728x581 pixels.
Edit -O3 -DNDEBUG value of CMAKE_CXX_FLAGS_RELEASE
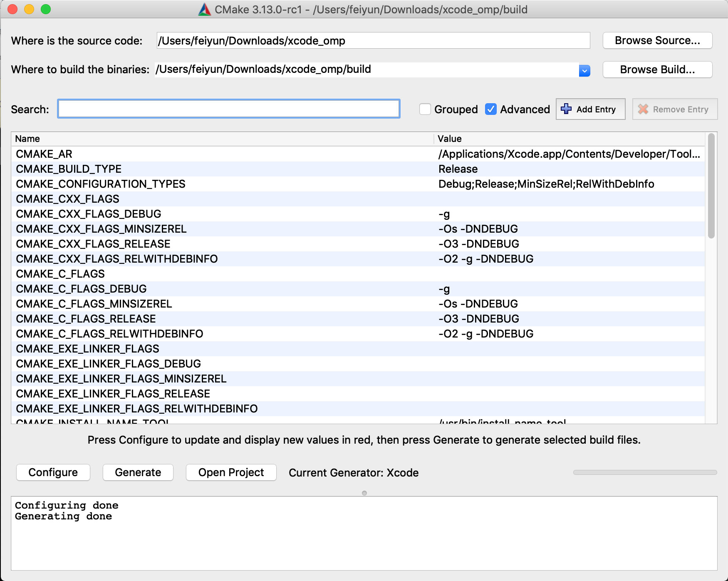coord(479,244)
